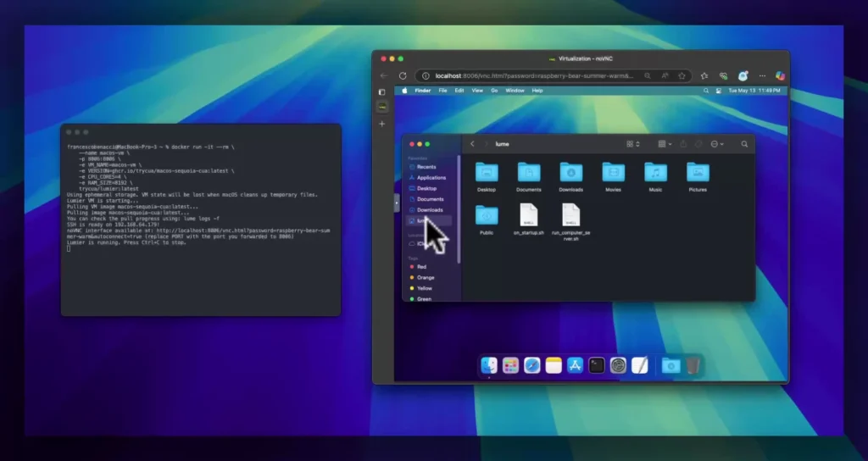Click Finder Edit Tags button

click(698, 144)
